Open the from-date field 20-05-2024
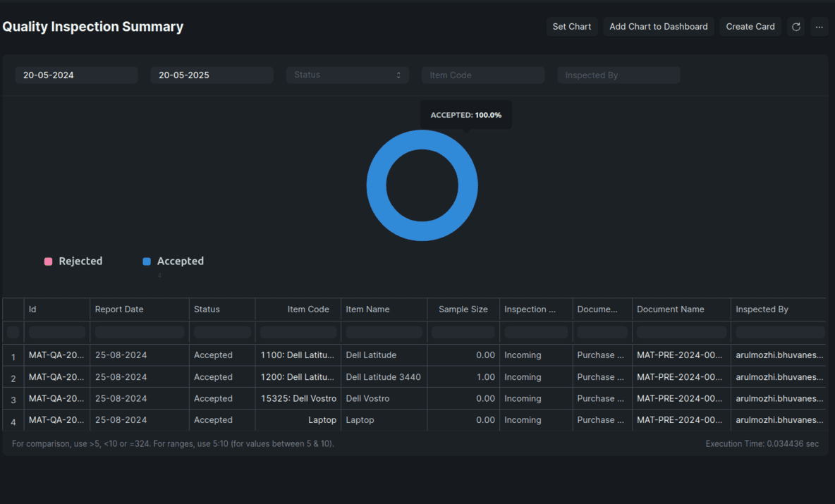The image size is (835, 504). [x=76, y=75]
